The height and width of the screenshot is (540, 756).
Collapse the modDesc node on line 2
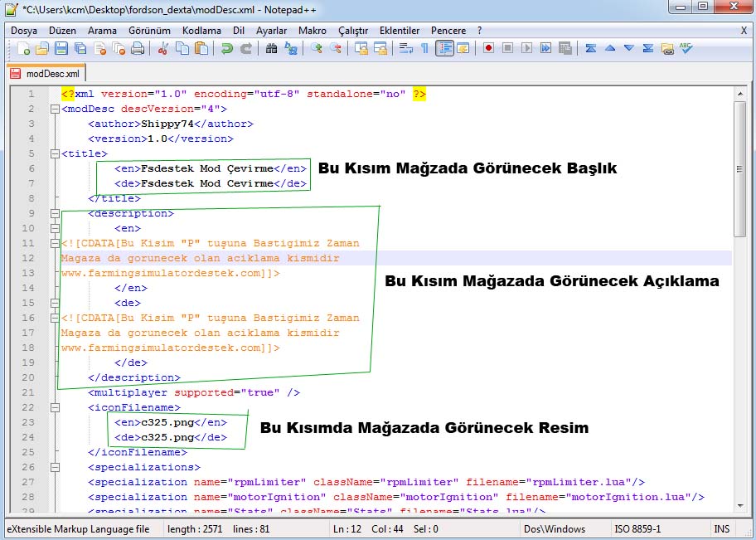tap(55, 109)
